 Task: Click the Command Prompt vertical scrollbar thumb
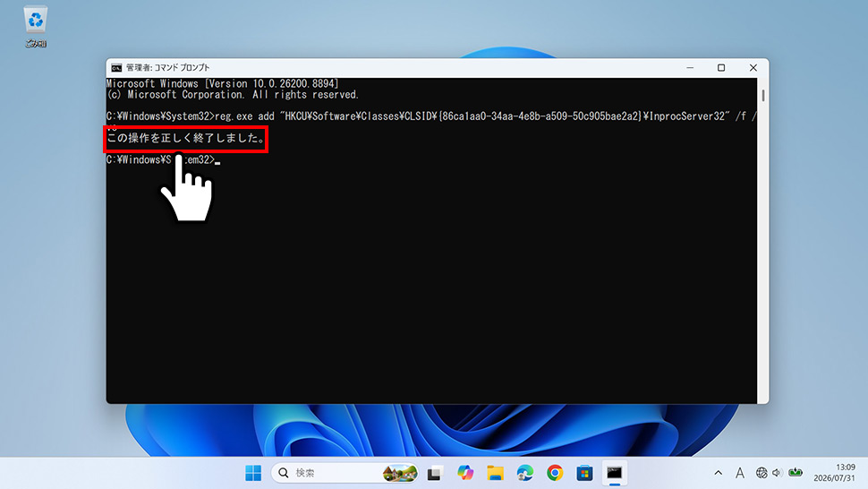tap(762, 95)
